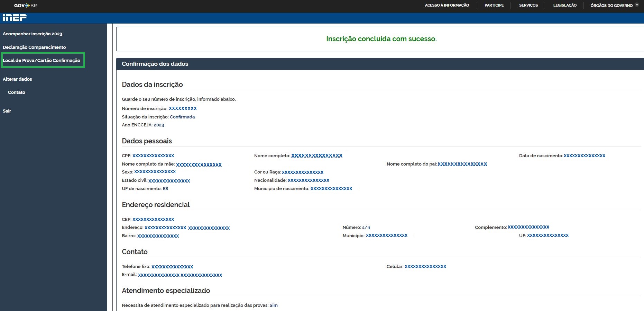644x311 pixels.
Task: Open Serviços from the top navigation
Action: coord(528,5)
